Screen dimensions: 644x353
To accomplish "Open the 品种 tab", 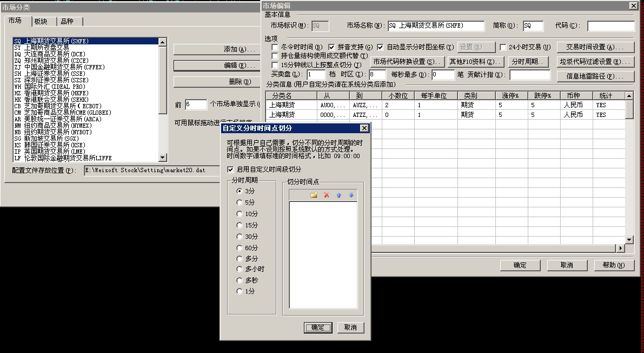I will pyautogui.click(x=67, y=21).
